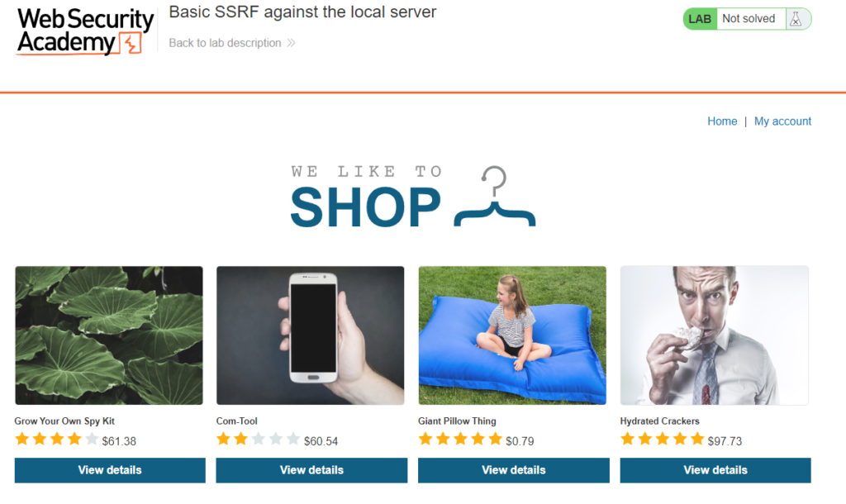Screen dimensions: 846x504
Task: Click the green leaves product image
Action: pyautogui.click(x=109, y=335)
